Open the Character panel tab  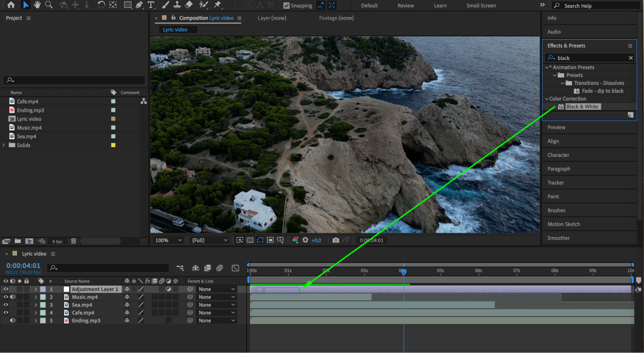pyautogui.click(x=558, y=155)
